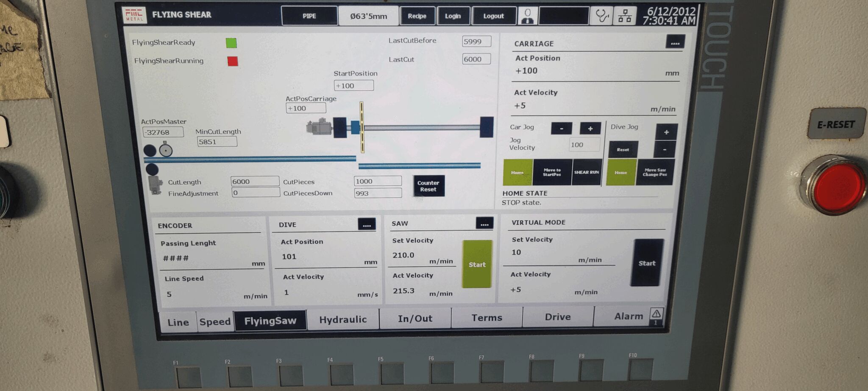Select the CutLength input field
868x391 pixels.
click(x=255, y=182)
